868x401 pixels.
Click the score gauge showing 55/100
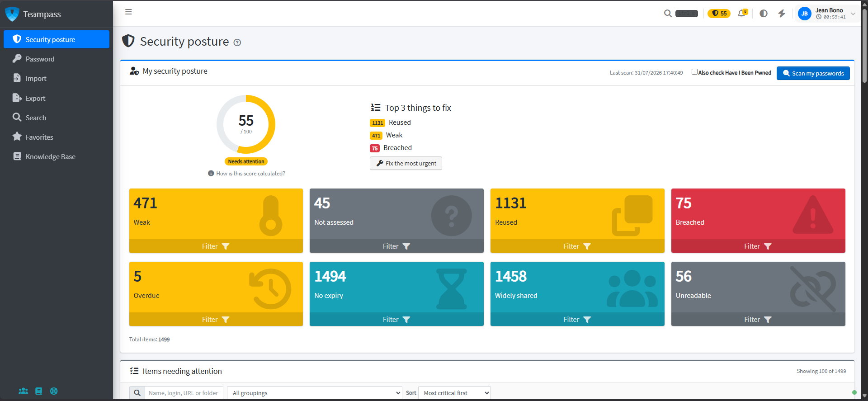(x=246, y=124)
